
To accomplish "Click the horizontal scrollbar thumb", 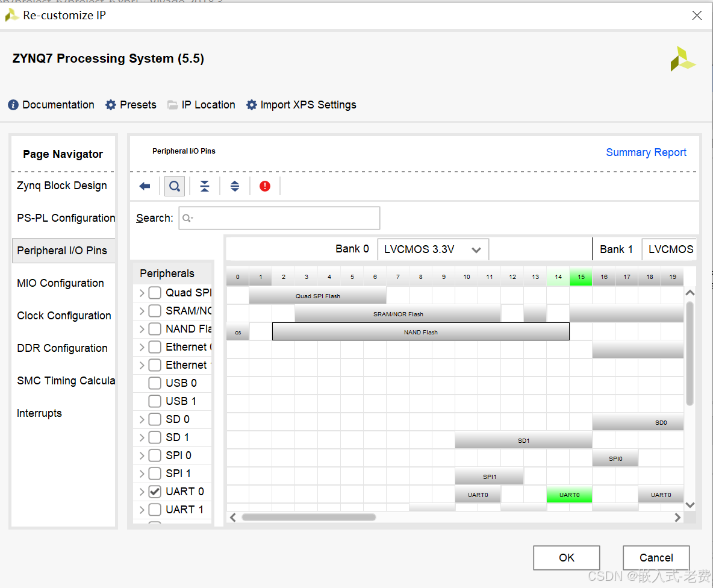I will point(309,518).
